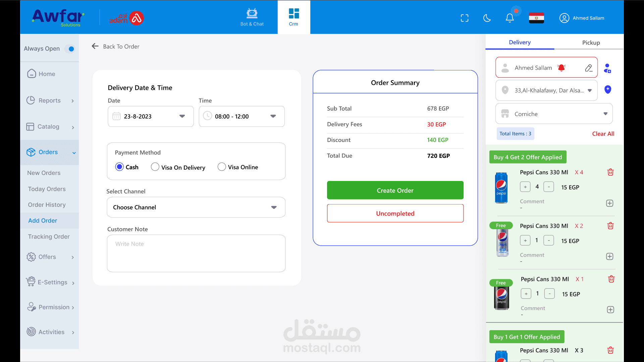Click the Customer Note text field
This screenshot has height=362, width=644.
pos(196,253)
